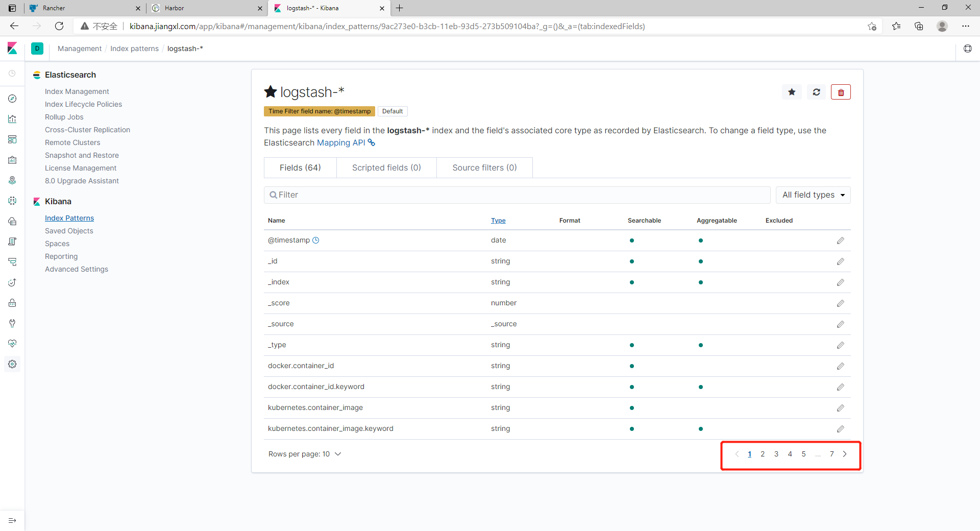980x531 pixels.
Task: Click the Kibana logo at top left
Action: tap(12, 49)
